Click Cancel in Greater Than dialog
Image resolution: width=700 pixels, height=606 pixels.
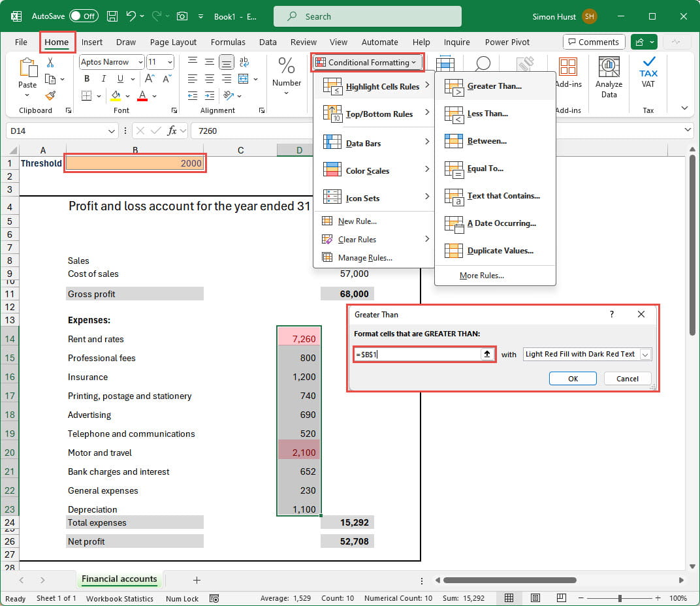tap(627, 378)
